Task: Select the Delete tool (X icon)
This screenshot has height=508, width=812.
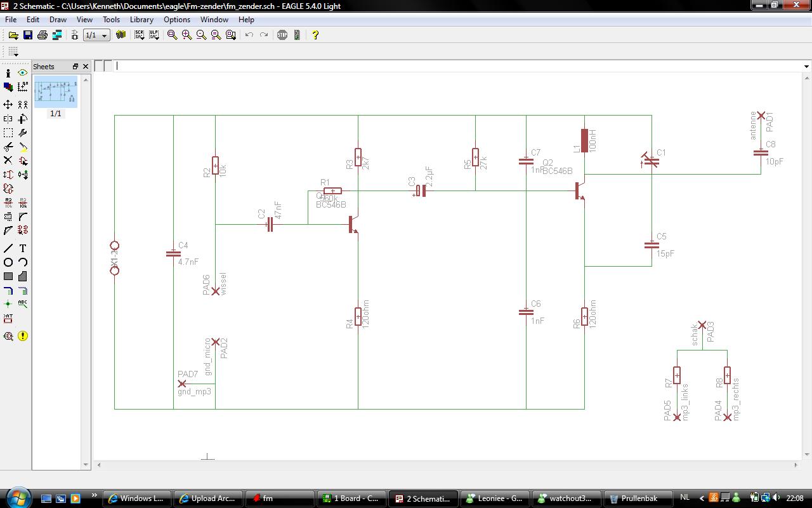Action: point(8,161)
